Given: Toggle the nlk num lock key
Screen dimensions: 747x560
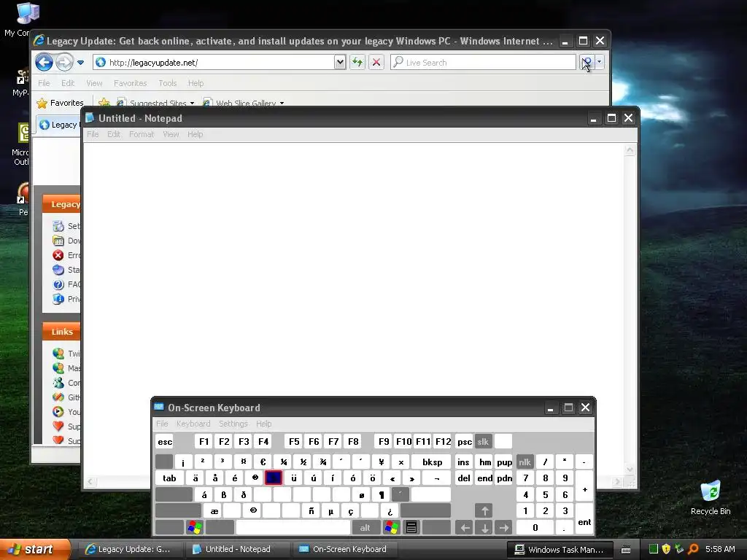Looking at the screenshot, I should tap(525, 462).
